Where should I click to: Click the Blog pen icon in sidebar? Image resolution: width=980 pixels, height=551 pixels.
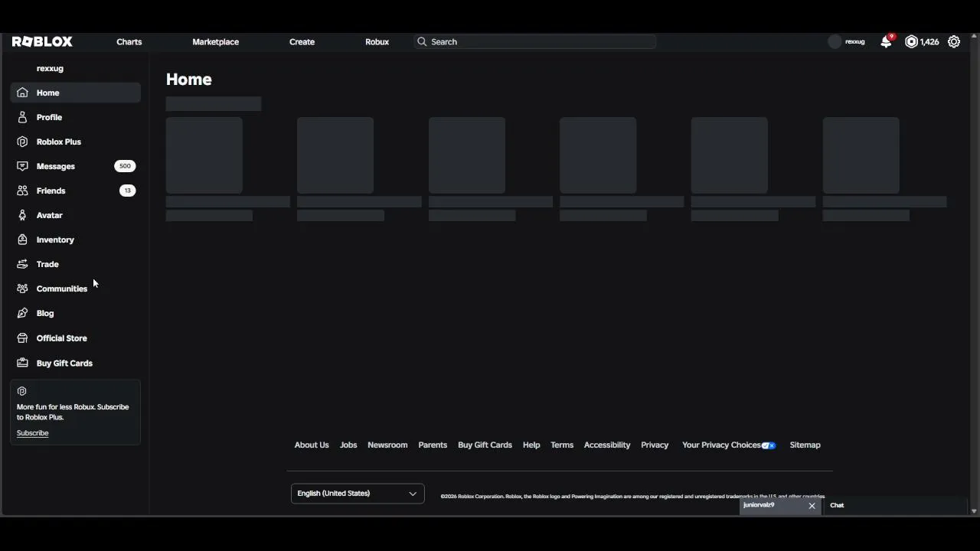click(22, 313)
